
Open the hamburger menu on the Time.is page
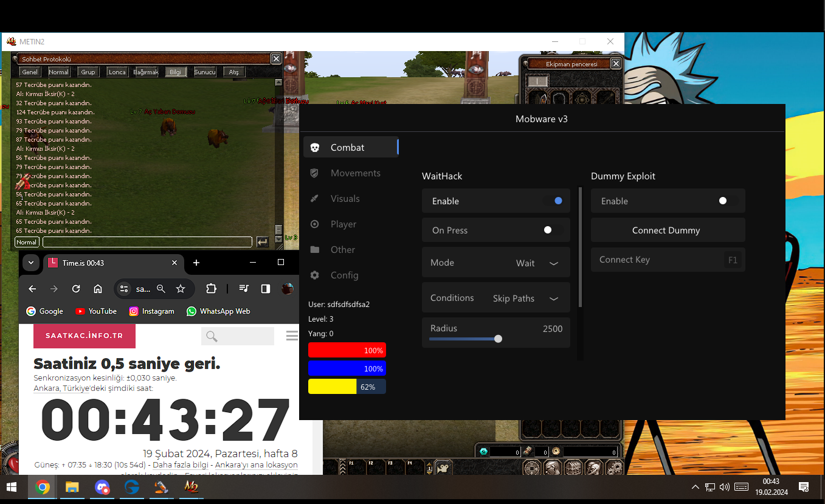click(292, 336)
